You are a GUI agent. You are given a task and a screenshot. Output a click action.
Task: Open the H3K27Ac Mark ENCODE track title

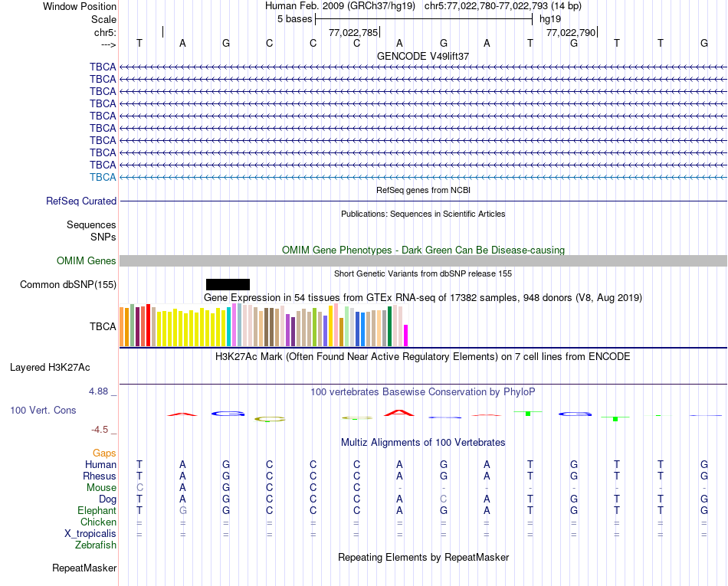click(x=423, y=357)
